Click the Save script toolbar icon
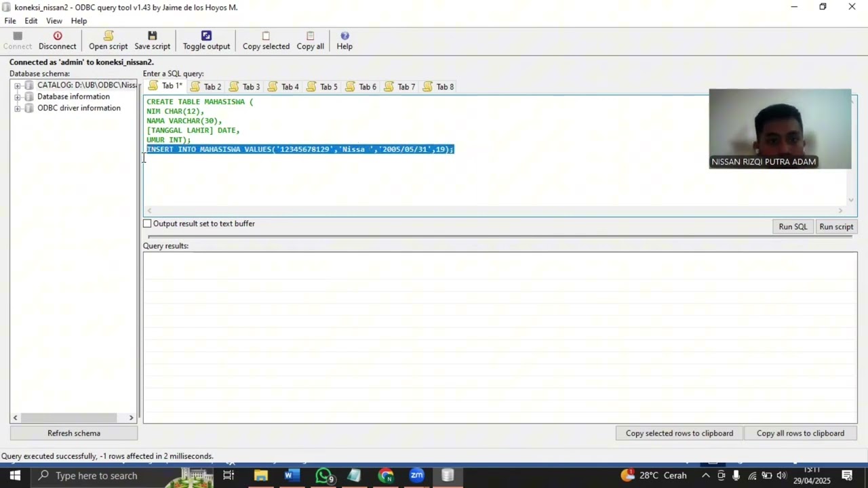Image resolution: width=868 pixels, height=488 pixels. point(152,41)
